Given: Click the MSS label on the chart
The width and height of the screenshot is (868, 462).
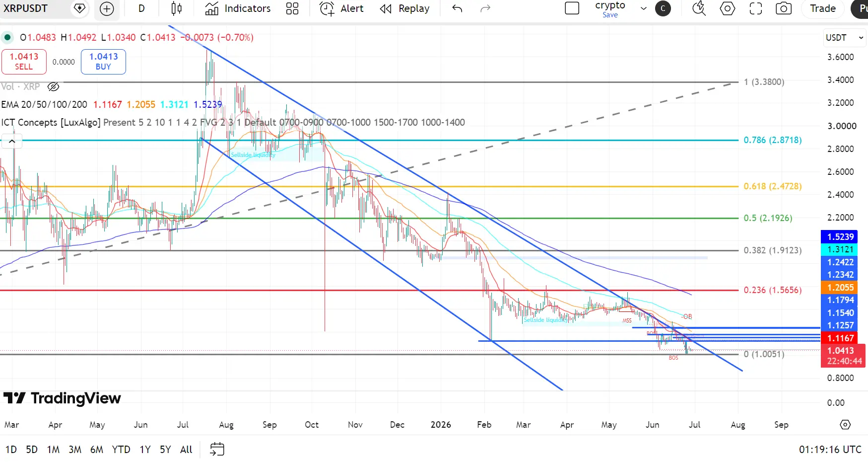Looking at the screenshot, I should pyautogui.click(x=627, y=321).
